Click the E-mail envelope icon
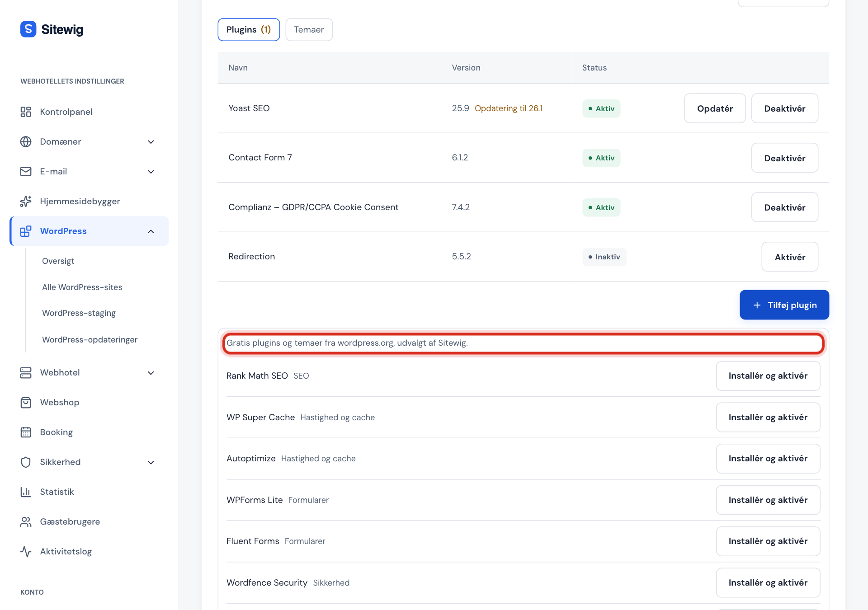 (x=26, y=171)
